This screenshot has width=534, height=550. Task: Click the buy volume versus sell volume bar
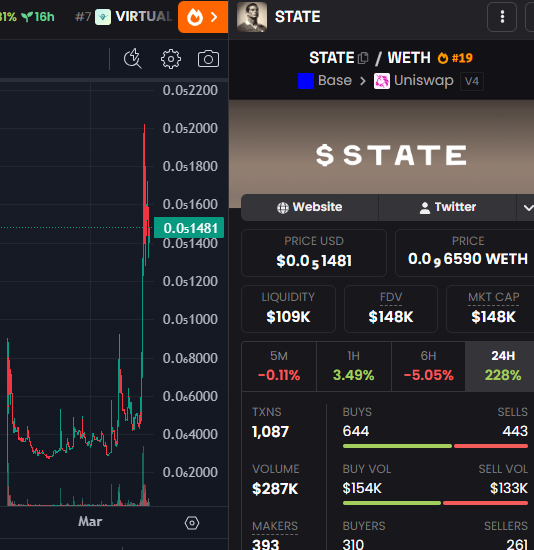pos(435,503)
